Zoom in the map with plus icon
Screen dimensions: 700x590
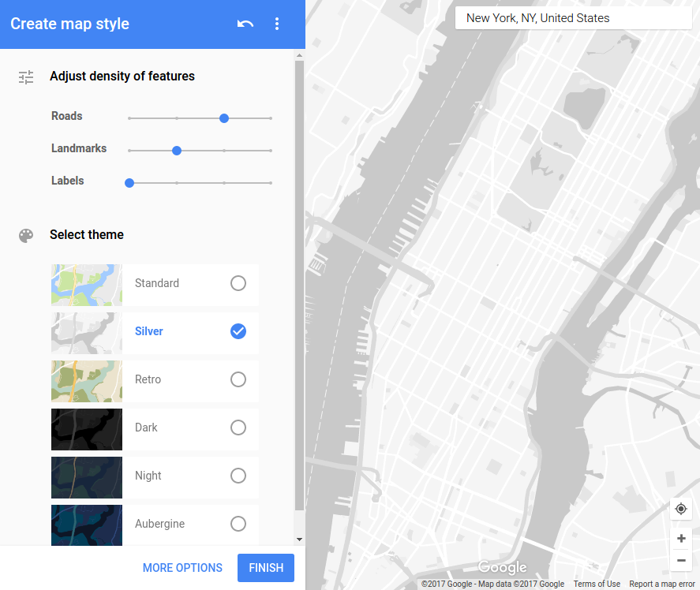681,539
